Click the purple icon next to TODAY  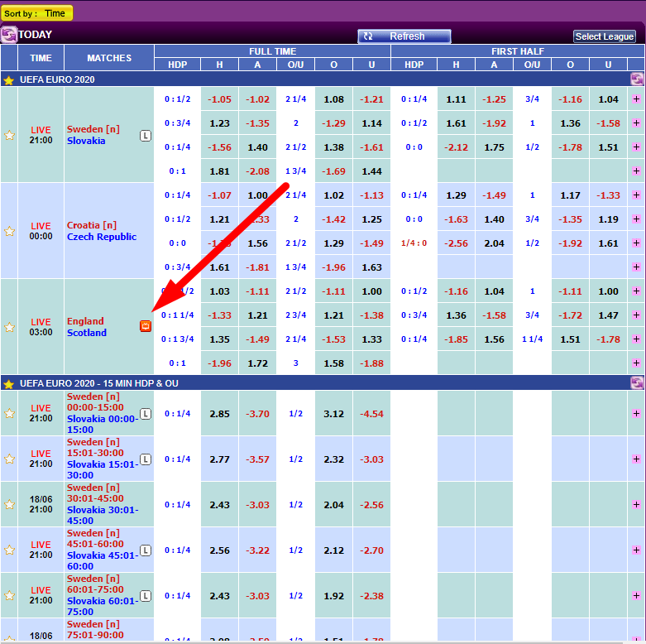tap(9, 35)
